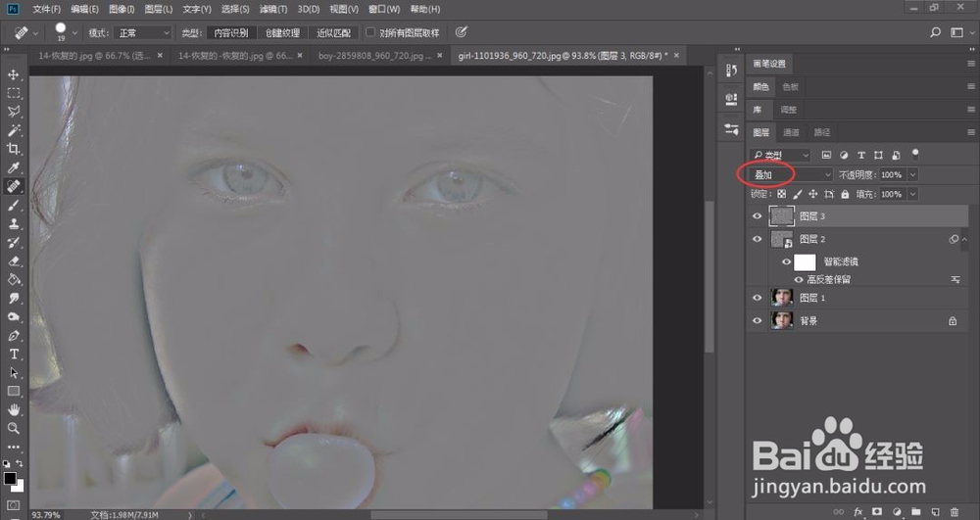Select the Horizontal Type tool
Viewport: 980px width, 520px height.
tap(13, 354)
